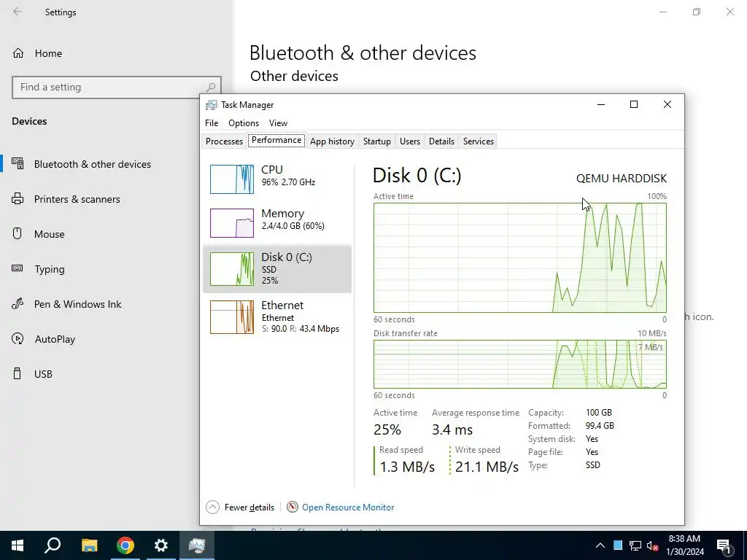Open Google Chrome from taskbar
Image resolution: width=747 pixels, height=560 pixels.
point(125,545)
